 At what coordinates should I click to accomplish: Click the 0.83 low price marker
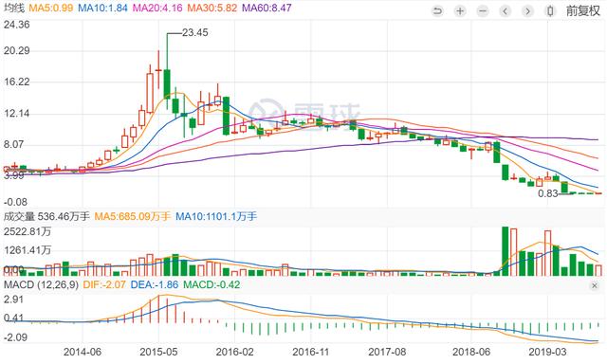(548, 193)
